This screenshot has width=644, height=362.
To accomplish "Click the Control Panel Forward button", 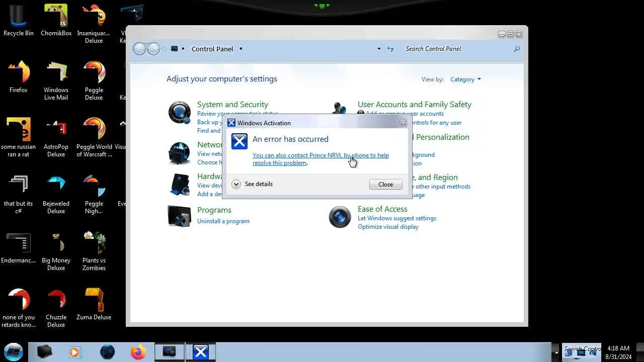I will (x=153, y=49).
